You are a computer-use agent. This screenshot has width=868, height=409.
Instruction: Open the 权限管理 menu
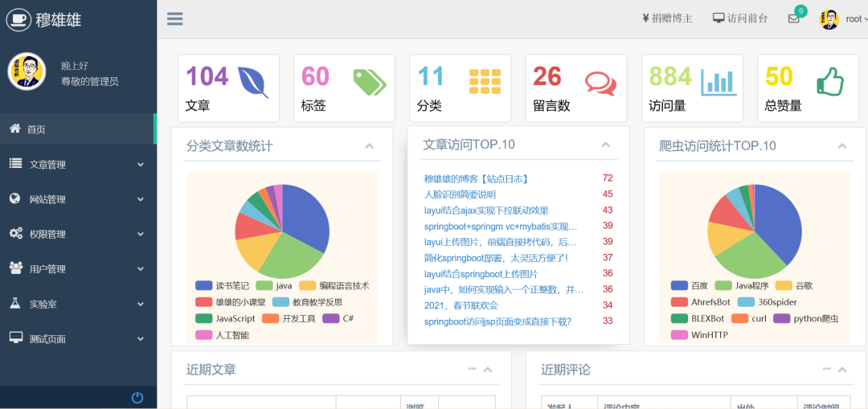[79, 234]
